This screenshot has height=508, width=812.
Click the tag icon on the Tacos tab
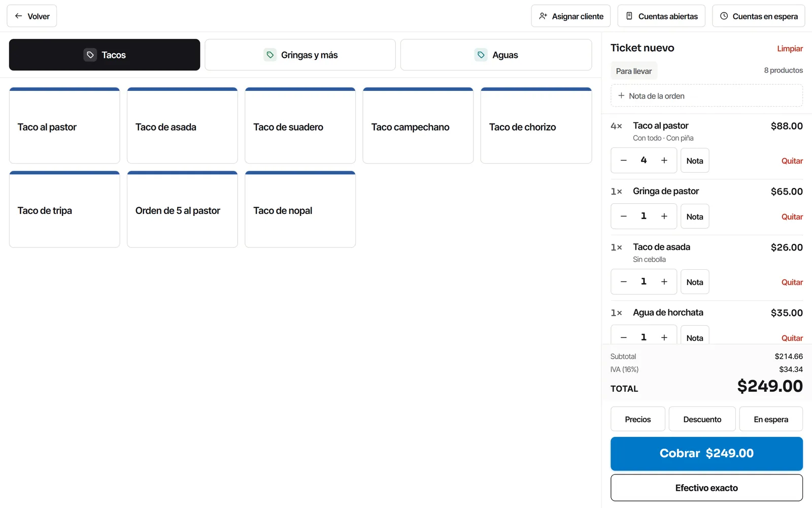90,55
